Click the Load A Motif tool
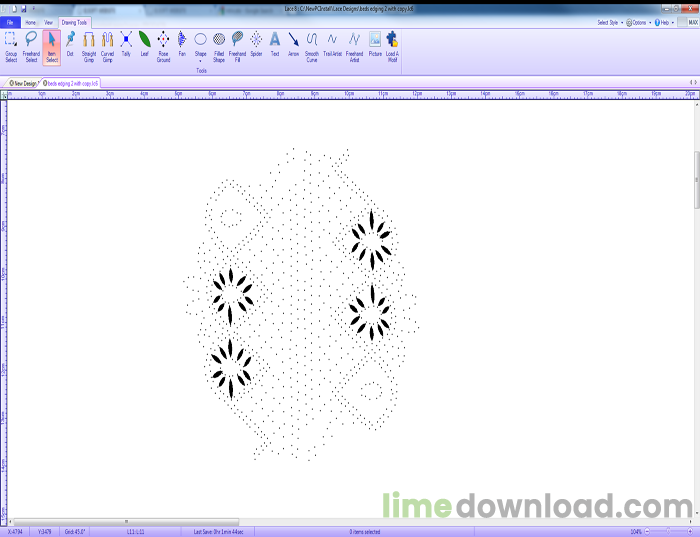The width and height of the screenshot is (700, 537). pyautogui.click(x=392, y=47)
